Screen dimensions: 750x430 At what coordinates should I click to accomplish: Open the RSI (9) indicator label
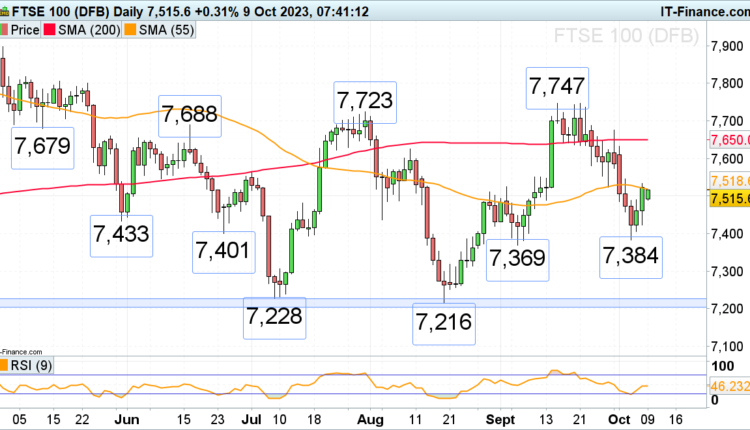pos(30,366)
